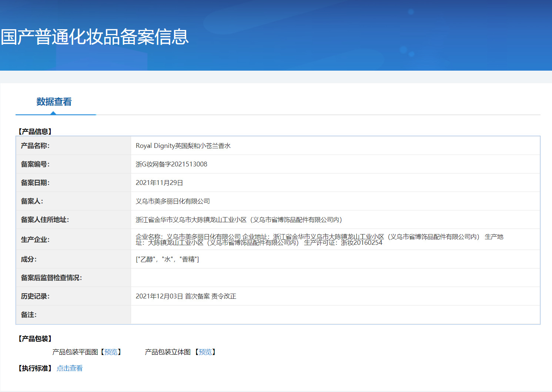Click the 【执行标准】 label
The width and height of the screenshot is (552, 392).
coord(35,368)
